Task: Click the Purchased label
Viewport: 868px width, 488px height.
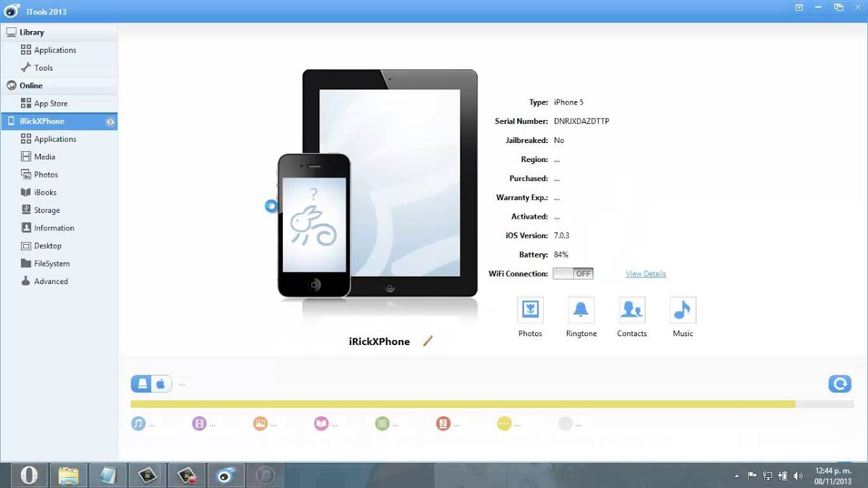Action: click(528, 178)
